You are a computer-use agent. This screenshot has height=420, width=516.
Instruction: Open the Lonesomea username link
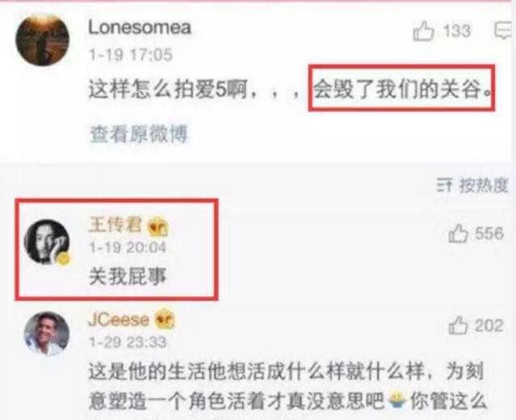[x=139, y=27]
